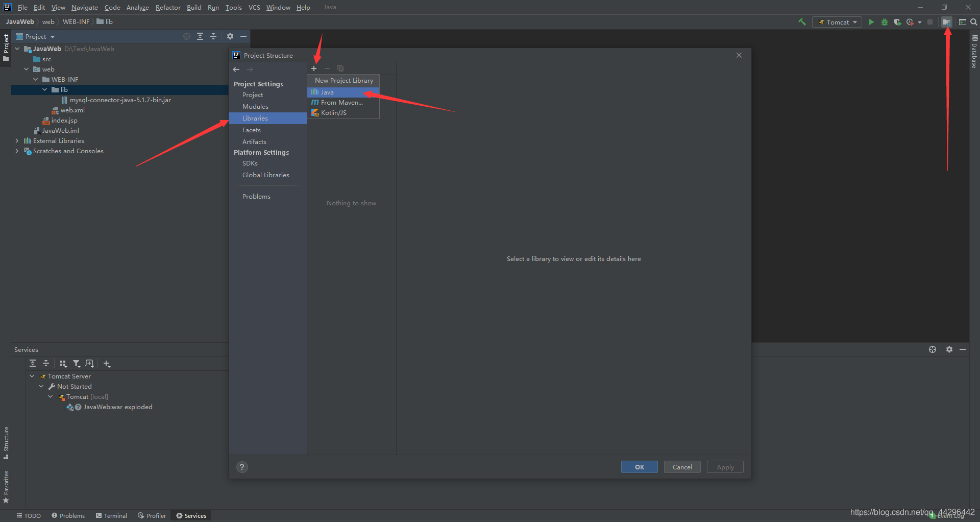980x522 pixels.
Task: Click the Run Anything icon
Action: pyautogui.click(x=962, y=22)
